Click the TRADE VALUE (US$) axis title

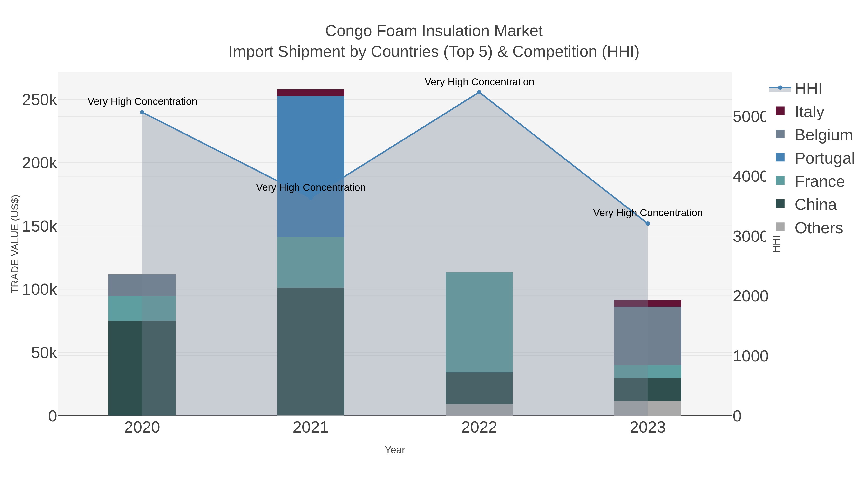15,244
